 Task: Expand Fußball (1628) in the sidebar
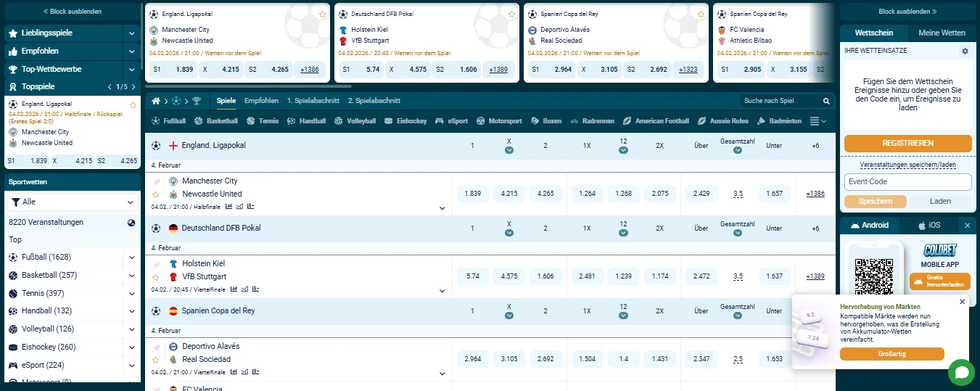click(131, 258)
